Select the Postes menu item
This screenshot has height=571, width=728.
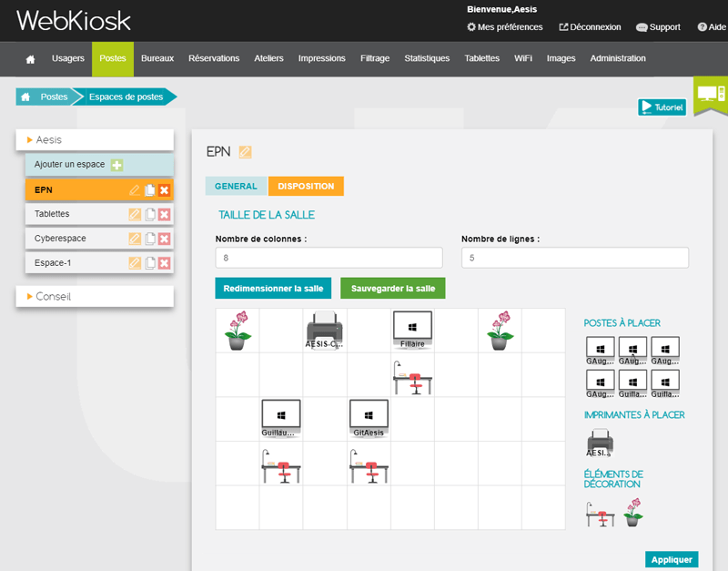tap(113, 58)
